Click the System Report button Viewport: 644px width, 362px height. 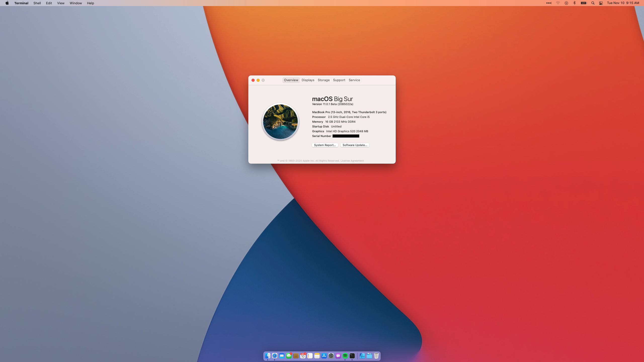pyautogui.click(x=325, y=145)
